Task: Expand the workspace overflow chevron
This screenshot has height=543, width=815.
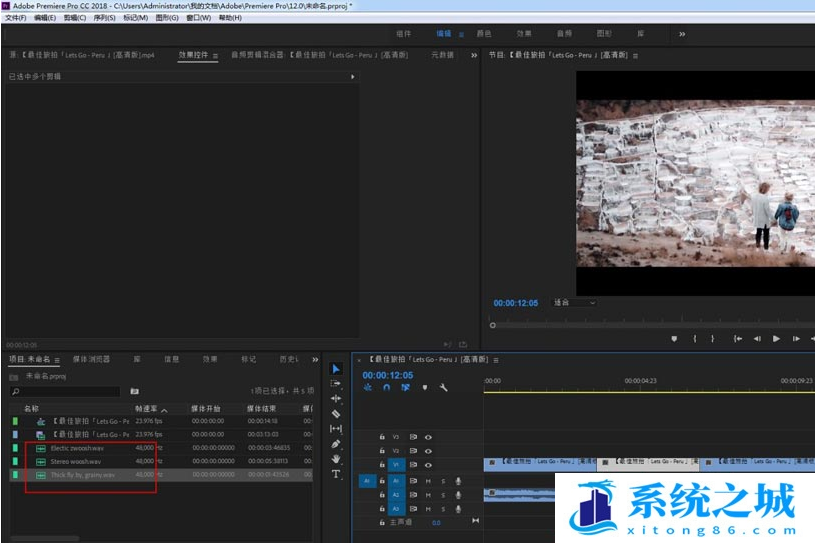Action: [682, 33]
